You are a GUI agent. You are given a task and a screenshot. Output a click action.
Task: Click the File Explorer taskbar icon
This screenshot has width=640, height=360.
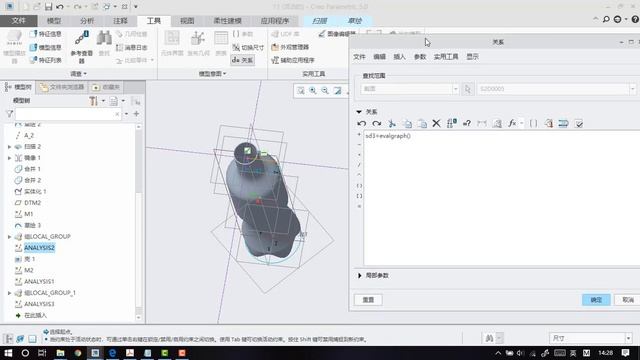point(60,353)
